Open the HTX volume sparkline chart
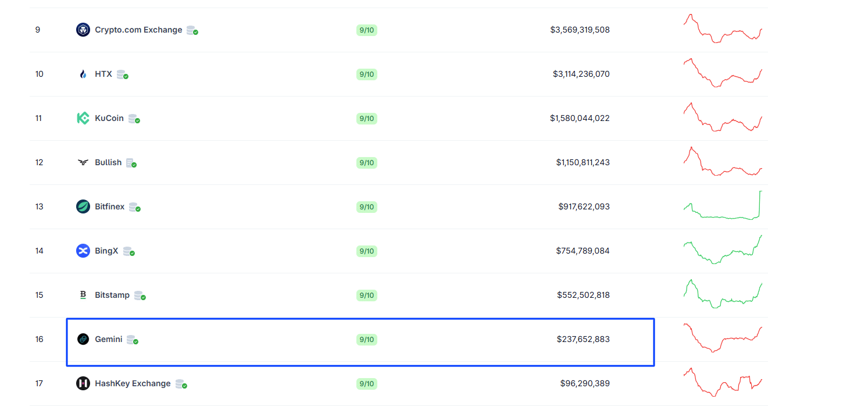The width and height of the screenshot is (868, 406). point(723,73)
